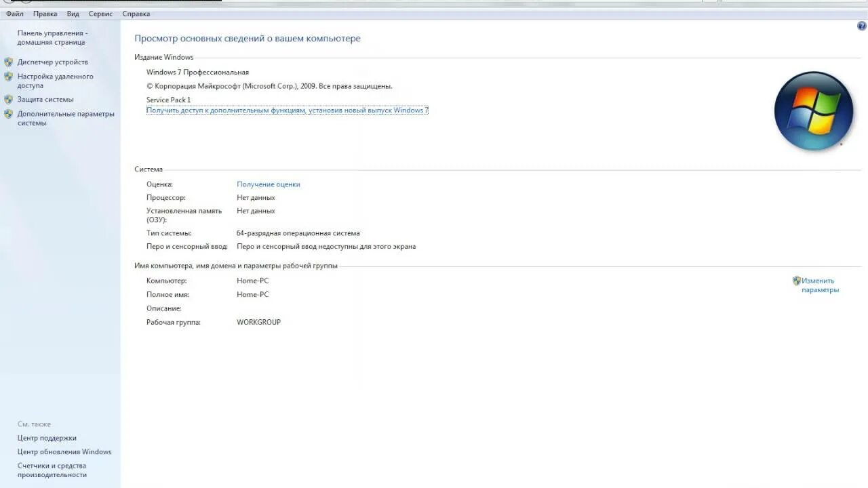Screen dimensions: 868x488
Task: Click shield icon next to Изменить параметры
Action: 797,281
